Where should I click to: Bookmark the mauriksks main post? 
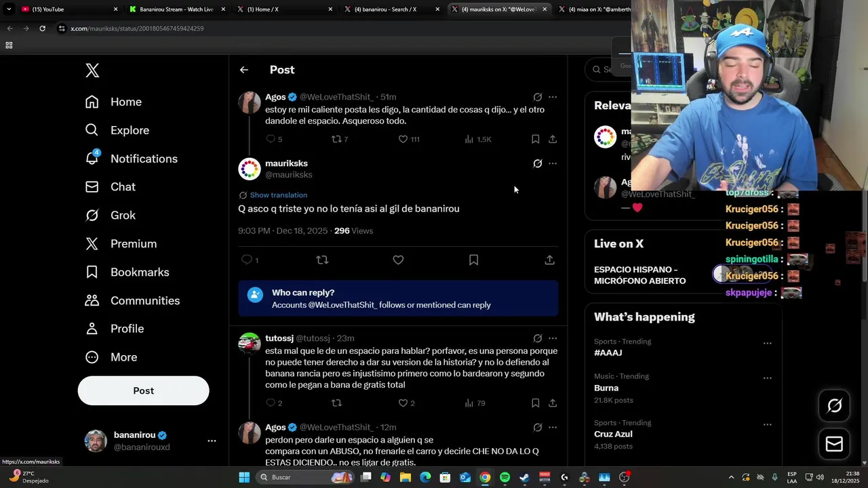tap(473, 260)
